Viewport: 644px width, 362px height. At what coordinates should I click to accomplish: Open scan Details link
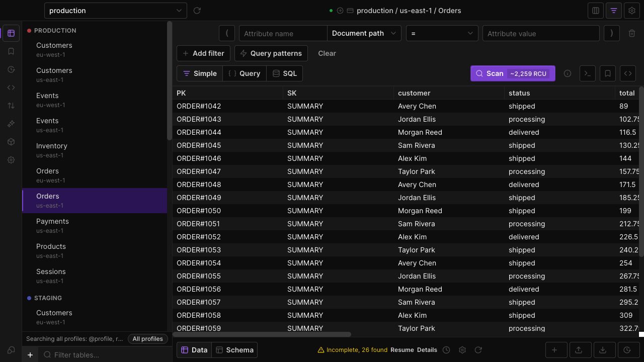[427, 350]
